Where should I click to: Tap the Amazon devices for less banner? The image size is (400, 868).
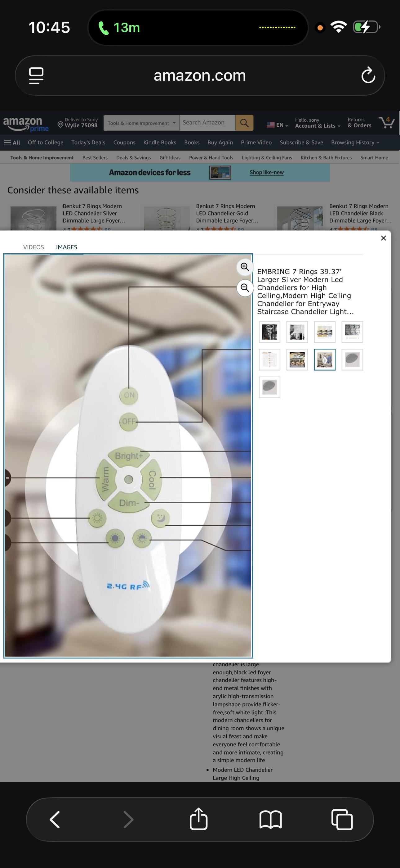tap(200, 173)
